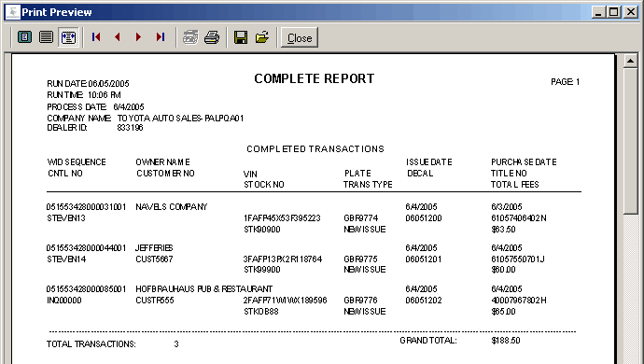The height and width of the screenshot is (364, 644).
Task: Save the report with floppy icon
Action: 241,37
